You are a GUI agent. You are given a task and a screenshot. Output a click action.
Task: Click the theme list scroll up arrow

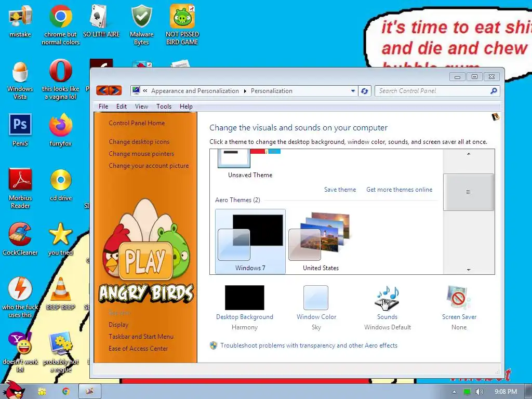(469, 154)
